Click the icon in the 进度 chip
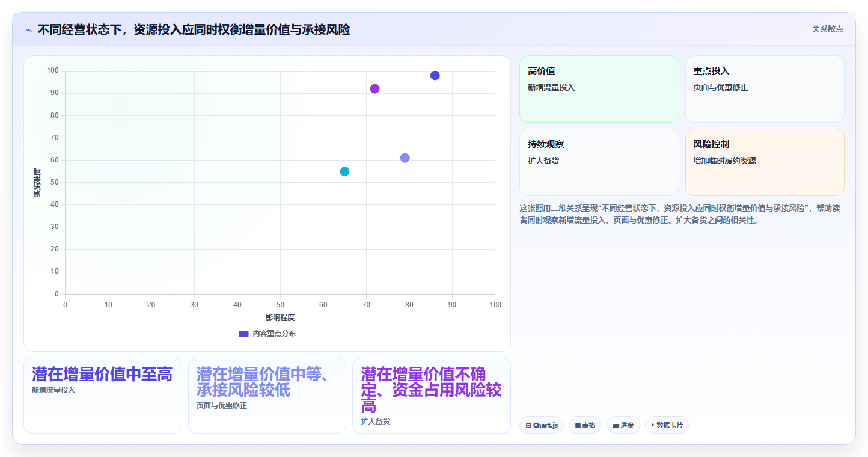Viewport: 868px width, 457px height. coord(616,425)
